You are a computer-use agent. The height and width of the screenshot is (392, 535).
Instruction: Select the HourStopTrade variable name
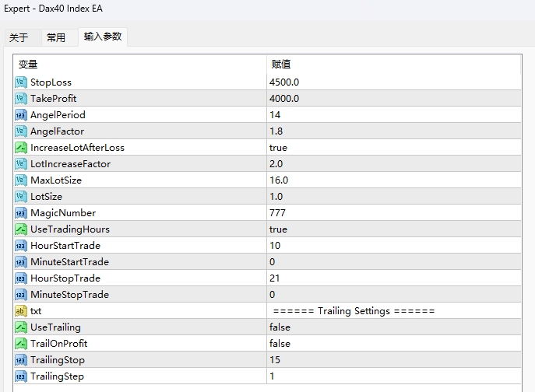pos(65,278)
